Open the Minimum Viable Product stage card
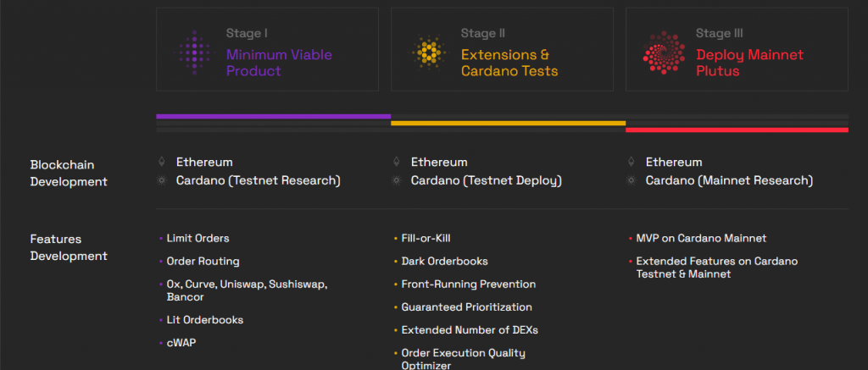The height and width of the screenshot is (370, 868). pyautogui.click(x=267, y=49)
